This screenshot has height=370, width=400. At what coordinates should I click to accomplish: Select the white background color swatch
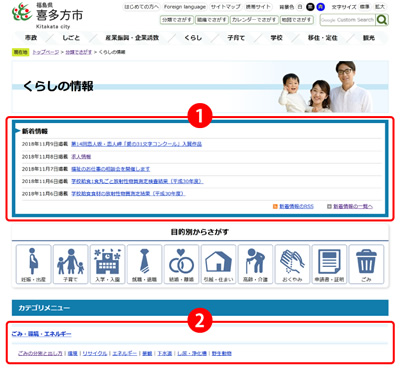coord(300,7)
